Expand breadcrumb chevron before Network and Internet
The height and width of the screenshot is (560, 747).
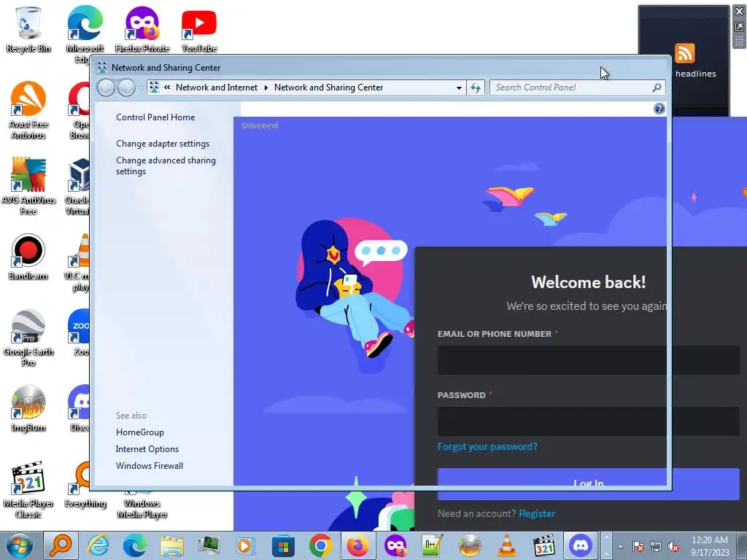tap(167, 87)
